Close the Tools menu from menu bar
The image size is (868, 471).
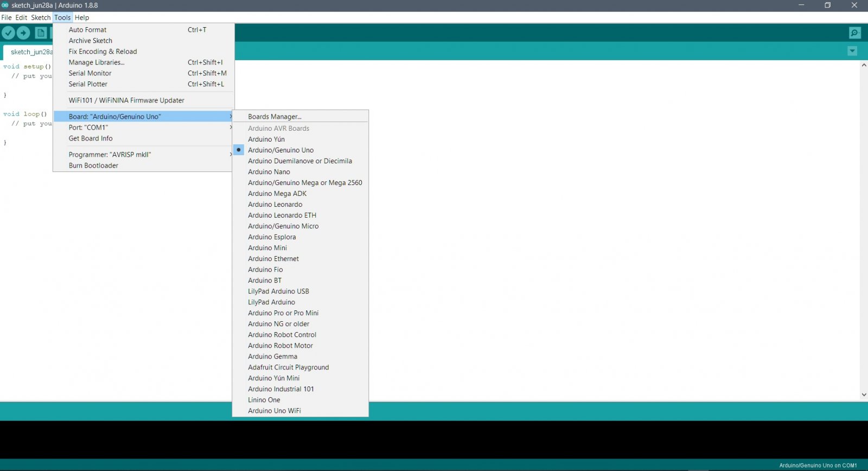point(62,17)
